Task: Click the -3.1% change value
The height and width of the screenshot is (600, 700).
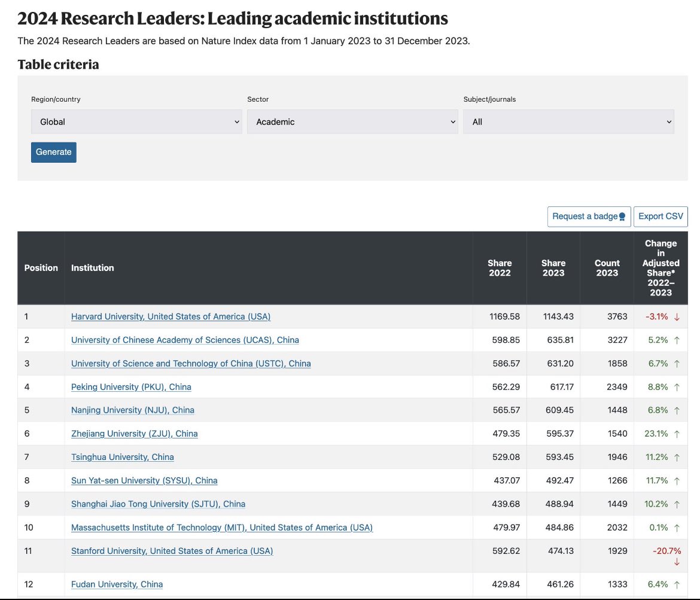Action: (x=657, y=316)
